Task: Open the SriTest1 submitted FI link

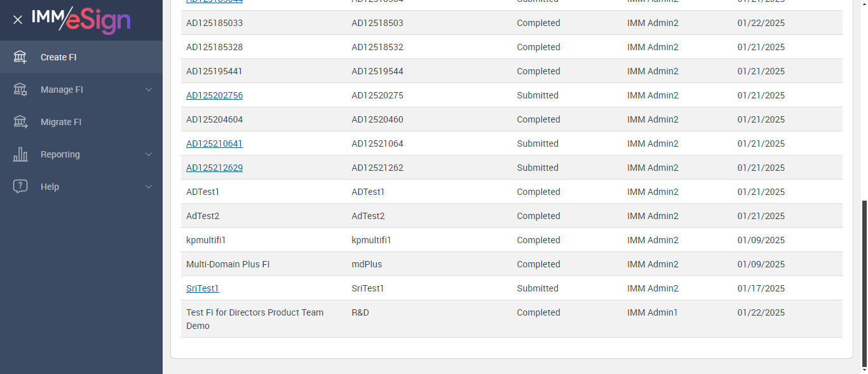Action: pos(203,288)
